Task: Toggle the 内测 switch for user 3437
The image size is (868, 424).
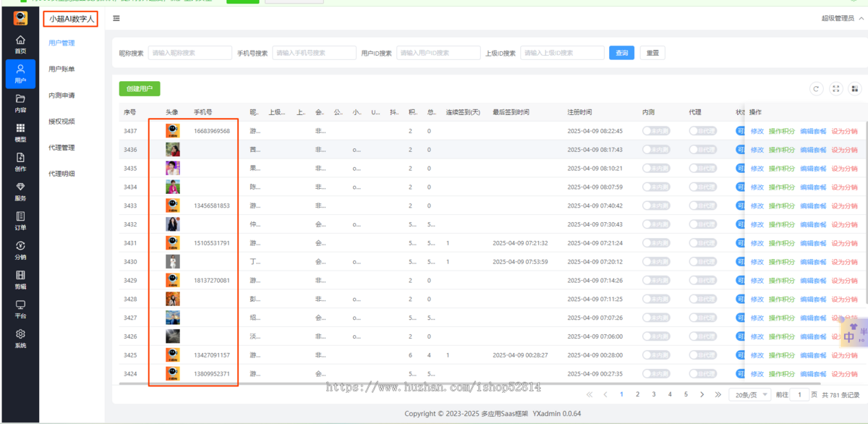Action: 657,130
